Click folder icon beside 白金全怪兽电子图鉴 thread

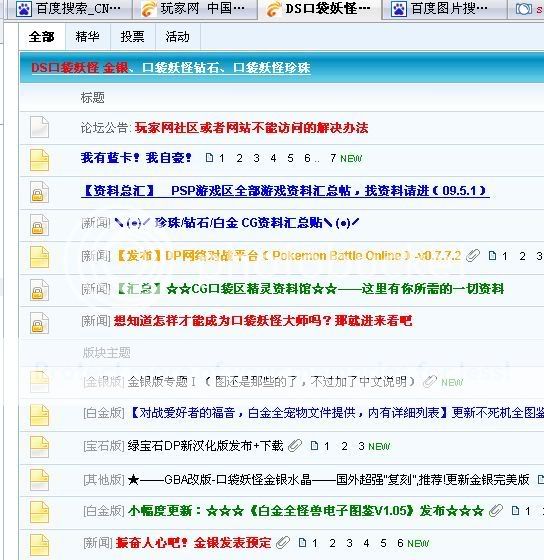[x=39, y=512]
